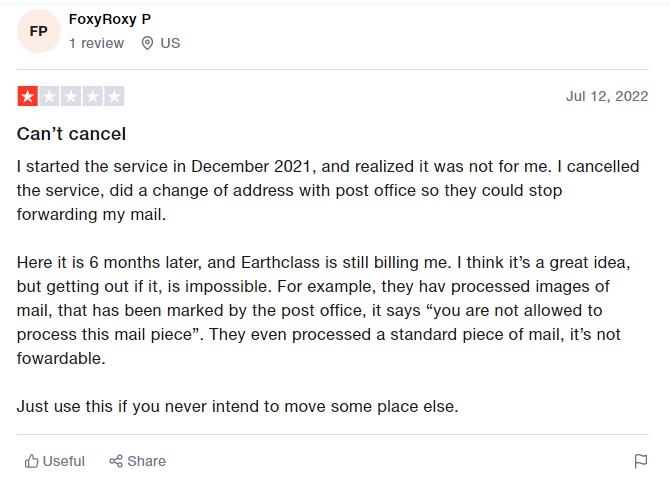Screen dimensions: 670x478
Task: Click the location pin icon beside US
Action: 148,43
